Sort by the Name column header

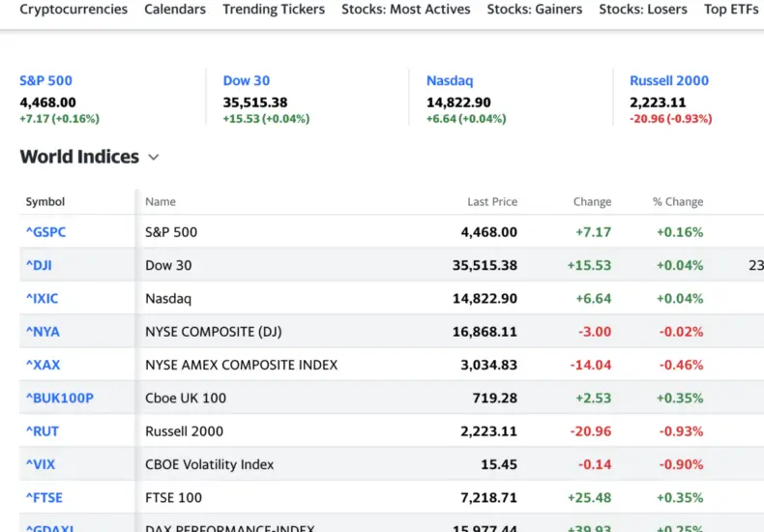[x=161, y=202]
